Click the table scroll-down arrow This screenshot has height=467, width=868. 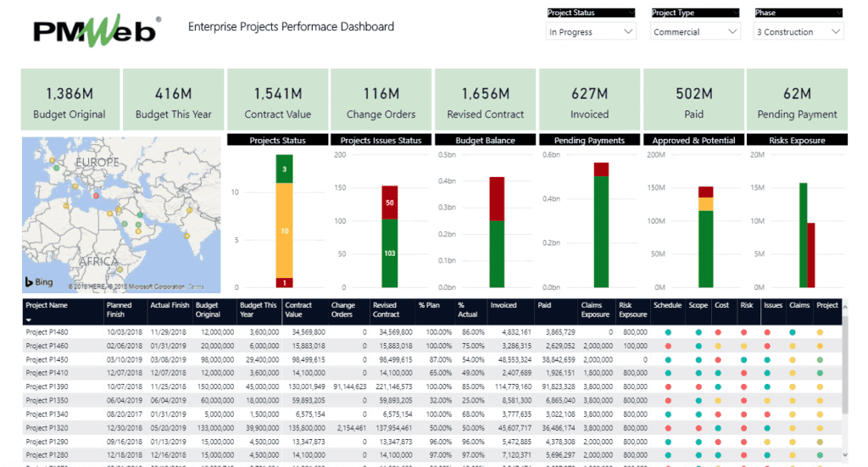click(x=845, y=455)
